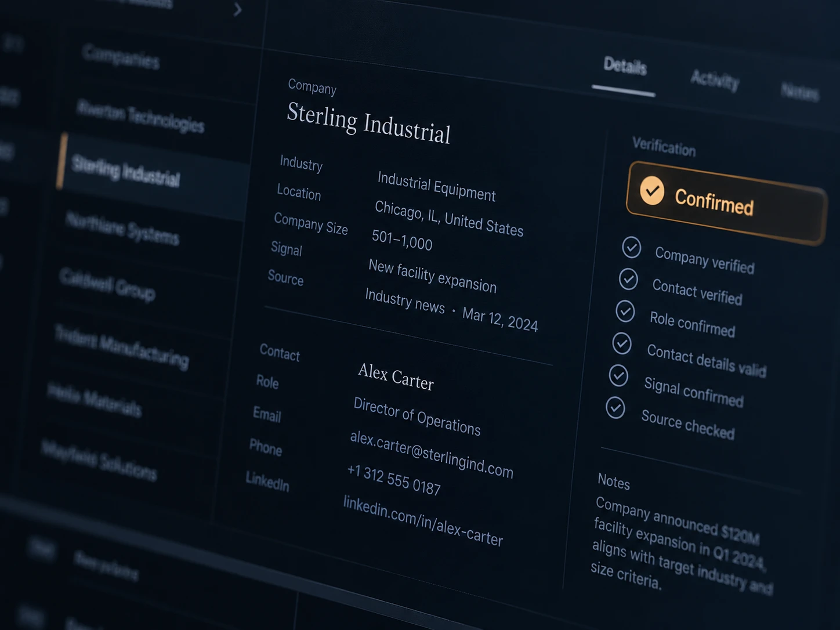Viewport: 840px width, 630px height.
Task: Click the Role confirmed label
Action: pos(692,324)
